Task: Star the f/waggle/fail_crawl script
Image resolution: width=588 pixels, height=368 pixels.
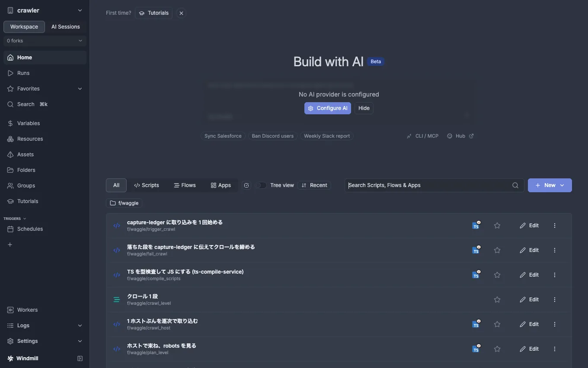Action: point(497,250)
